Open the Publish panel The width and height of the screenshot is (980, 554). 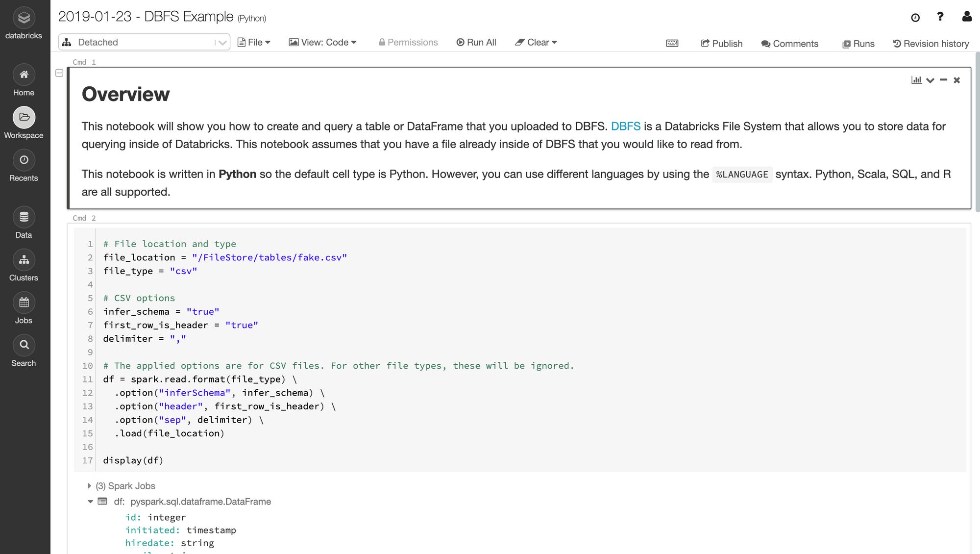(721, 43)
